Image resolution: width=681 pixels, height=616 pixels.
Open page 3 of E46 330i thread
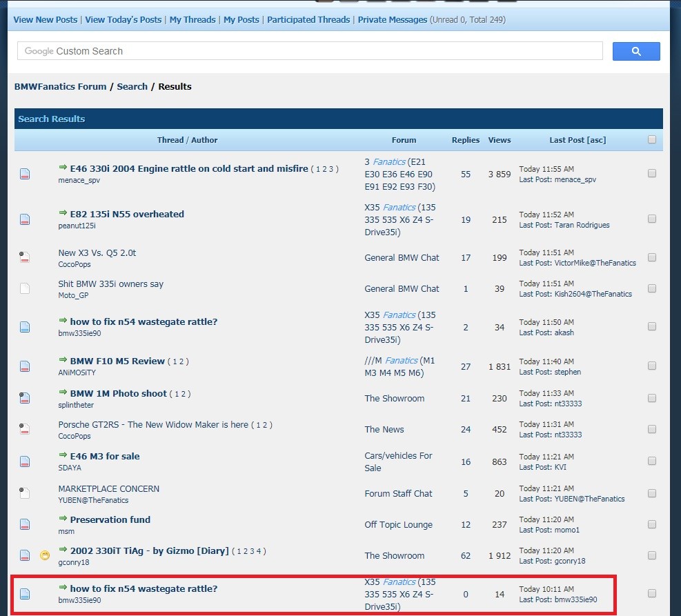[x=331, y=169]
